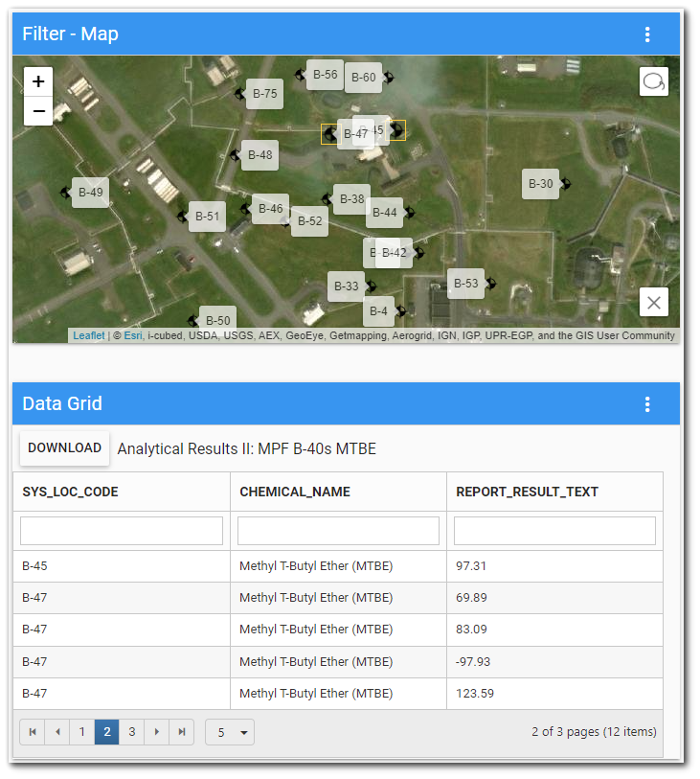Download the analytical results data
Image resolution: width=700 pixels, height=779 pixels.
[64, 448]
